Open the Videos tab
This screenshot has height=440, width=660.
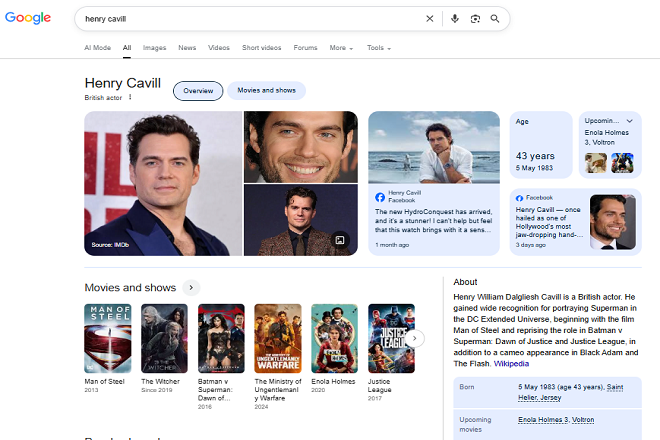[x=219, y=48]
